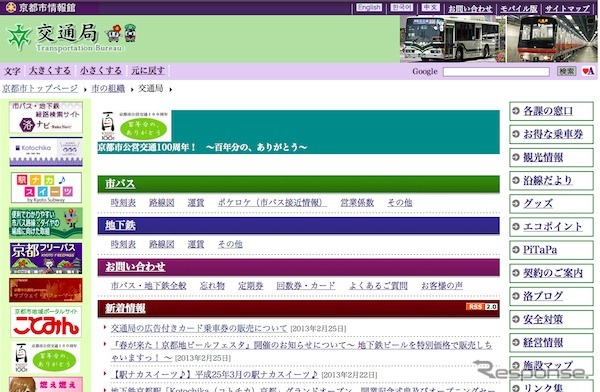
Task: Open お客様の声 link
Action: pos(442,286)
